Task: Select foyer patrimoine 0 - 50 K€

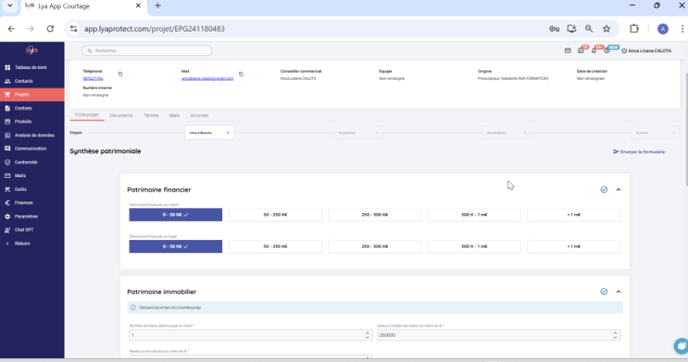Action: click(x=176, y=247)
